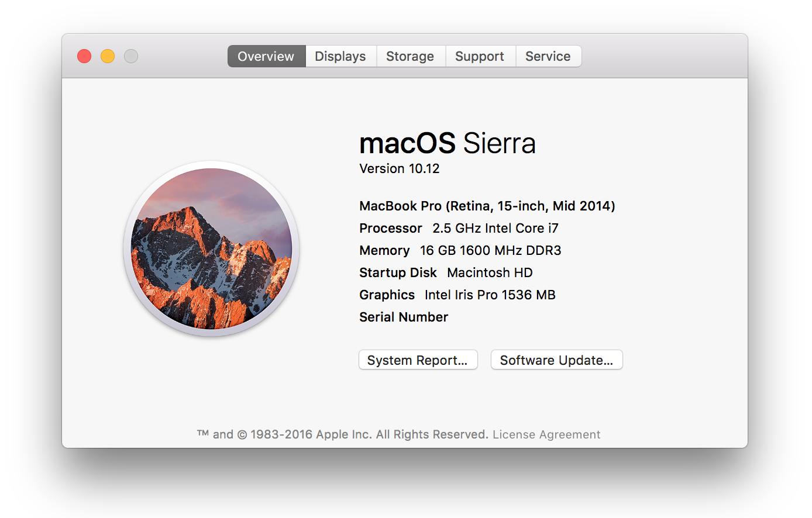Open the License Agreement link
812x518 pixels.
[x=546, y=434]
